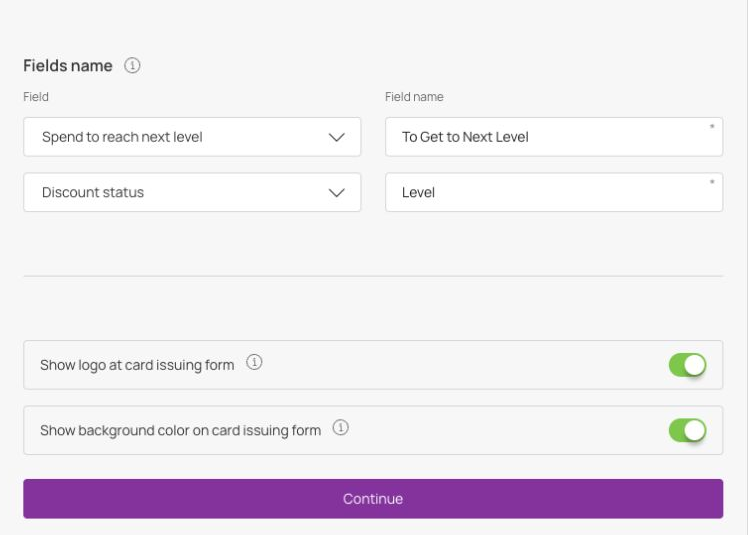Click info icon next to Fields name

(x=132, y=65)
